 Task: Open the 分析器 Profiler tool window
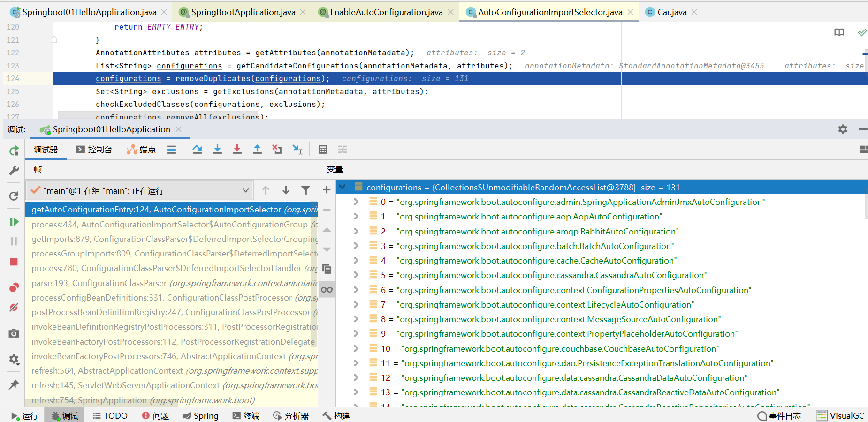pyautogui.click(x=291, y=415)
